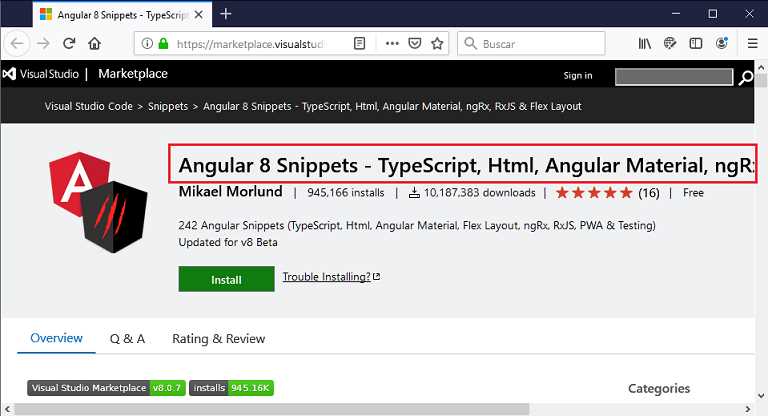Click the 'Updated for v8 Beta' text
This screenshot has height=416, width=768.
pos(228,242)
